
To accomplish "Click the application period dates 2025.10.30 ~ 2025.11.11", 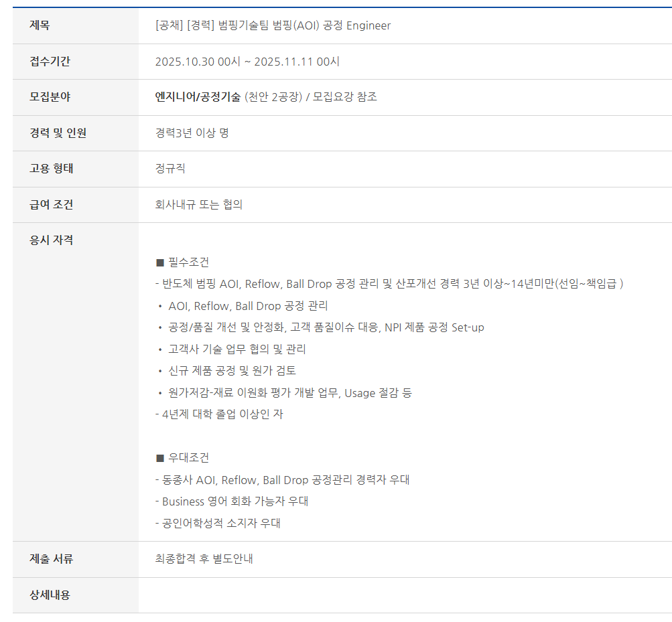I will [247, 62].
